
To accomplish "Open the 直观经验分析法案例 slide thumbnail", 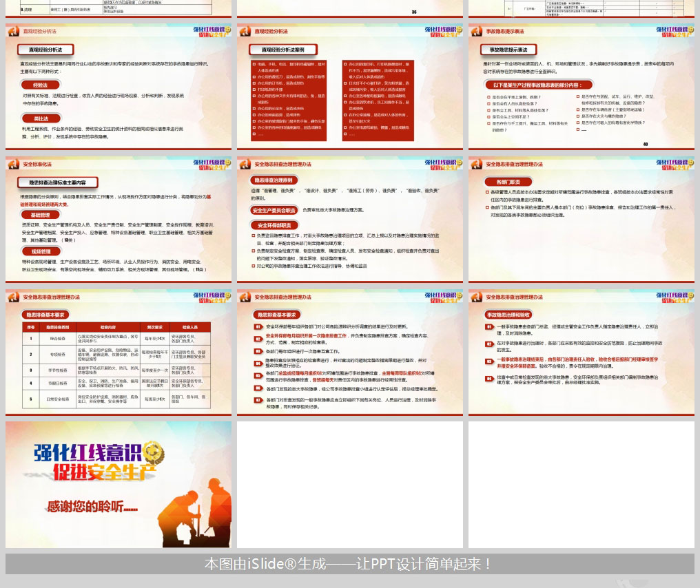I will pos(350,85).
